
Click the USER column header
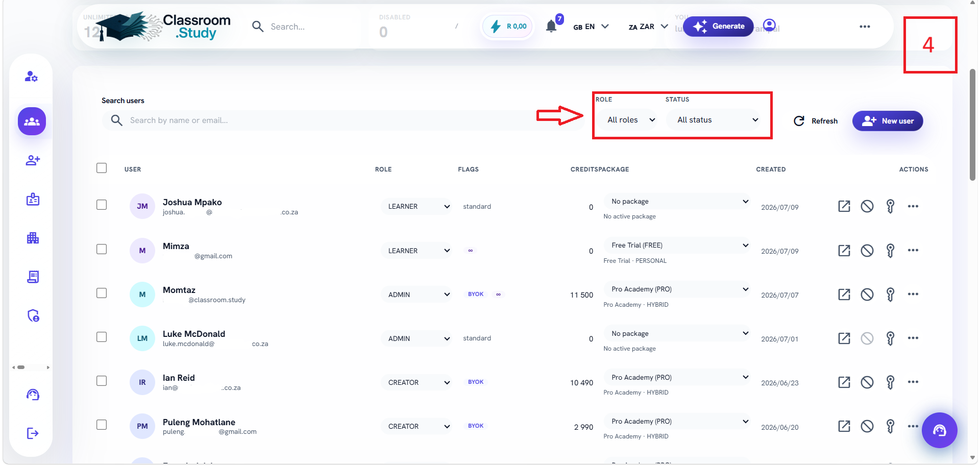pos(133,169)
